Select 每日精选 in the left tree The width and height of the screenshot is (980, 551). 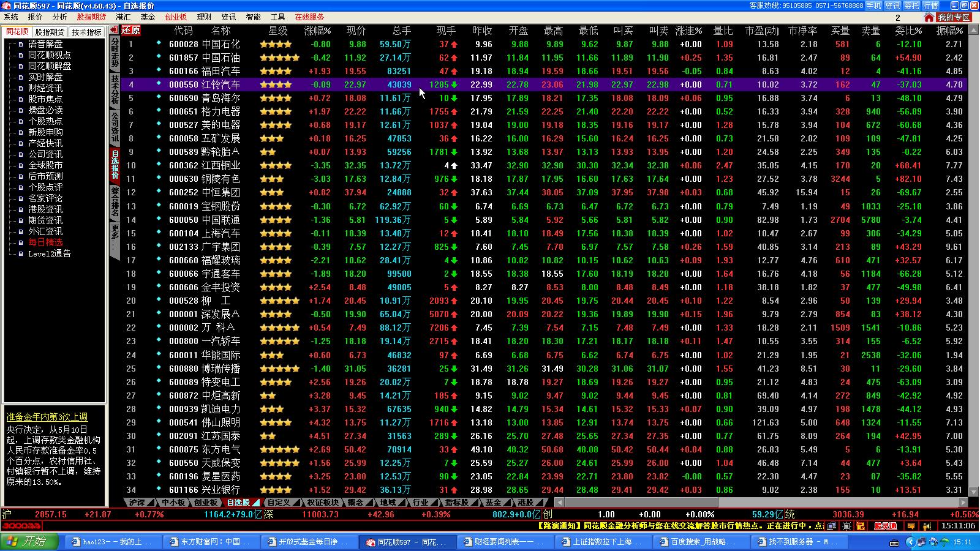pos(45,242)
